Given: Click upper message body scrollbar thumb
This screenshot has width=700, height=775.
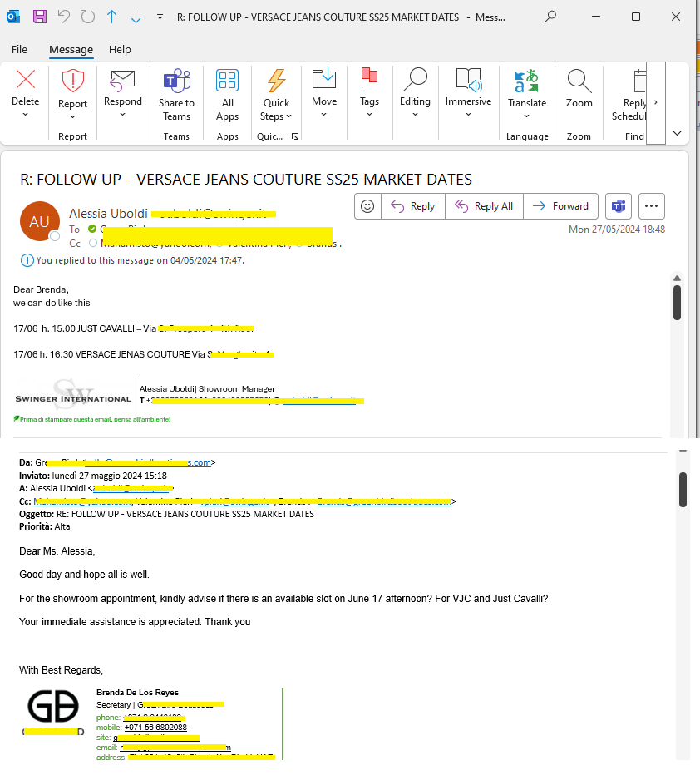Looking at the screenshot, I should pyautogui.click(x=678, y=303).
